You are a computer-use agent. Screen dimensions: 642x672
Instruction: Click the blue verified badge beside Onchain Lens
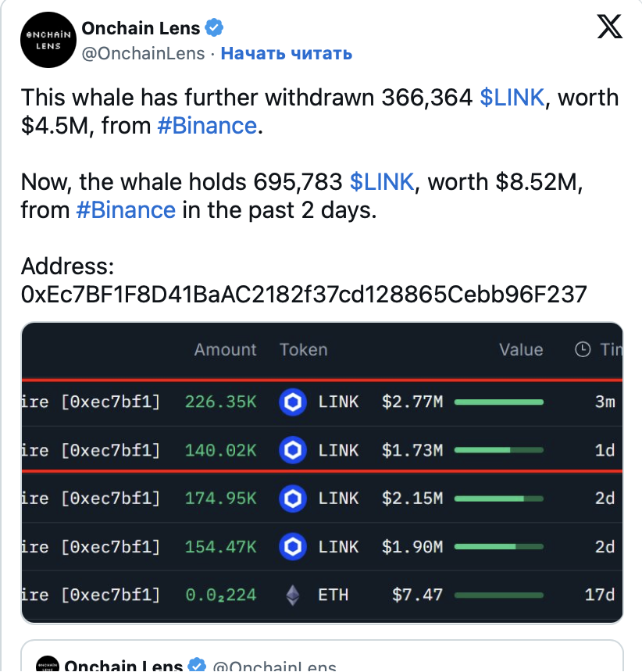point(215,29)
